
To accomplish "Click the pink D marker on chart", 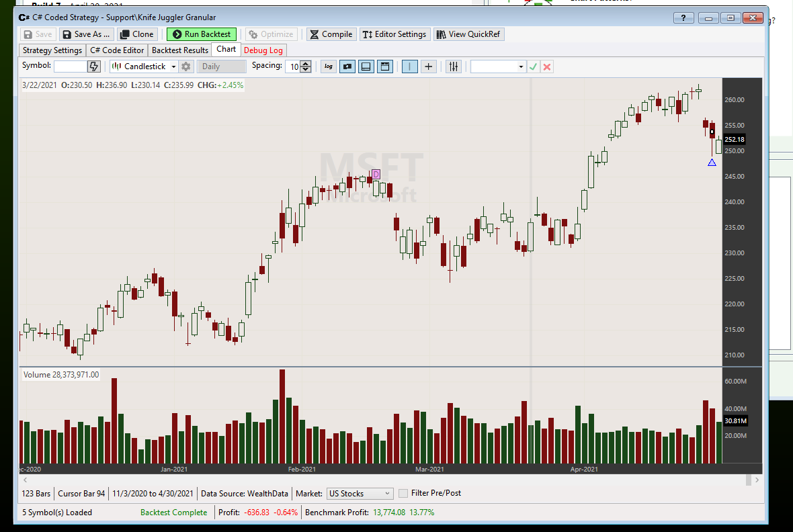I will tap(376, 175).
